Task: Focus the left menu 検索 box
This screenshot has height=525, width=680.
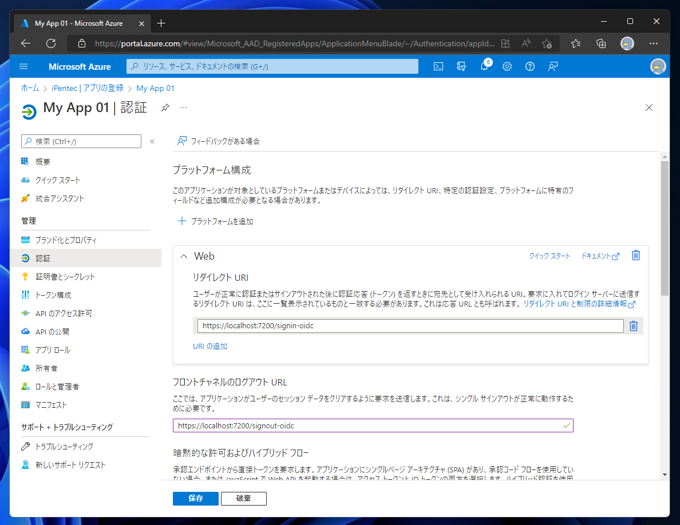Action: click(81, 141)
